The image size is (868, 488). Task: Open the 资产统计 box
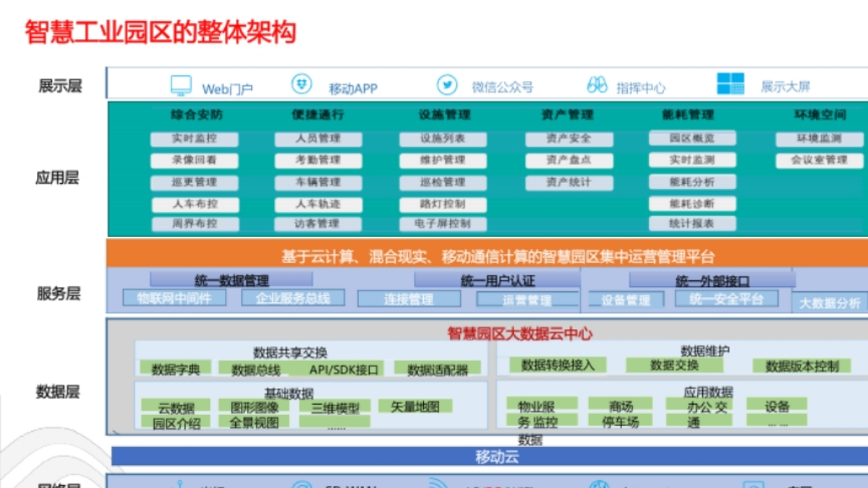(x=569, y=182)
